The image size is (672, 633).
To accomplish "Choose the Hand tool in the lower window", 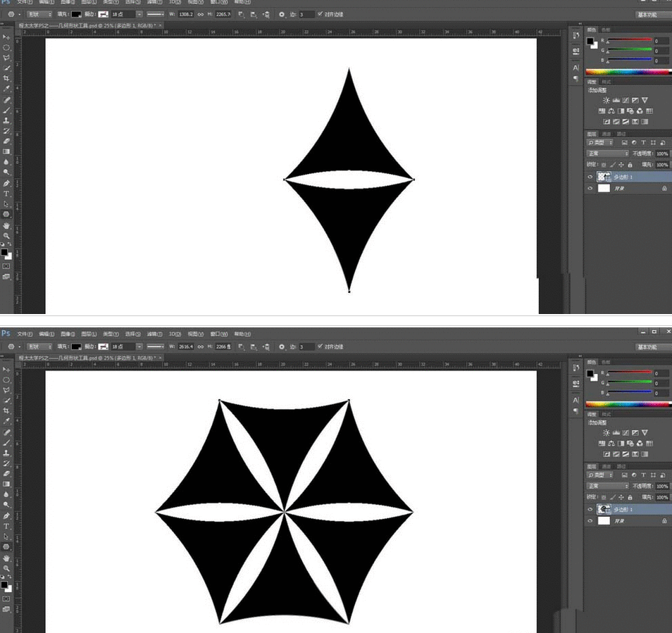I will 6,557.
